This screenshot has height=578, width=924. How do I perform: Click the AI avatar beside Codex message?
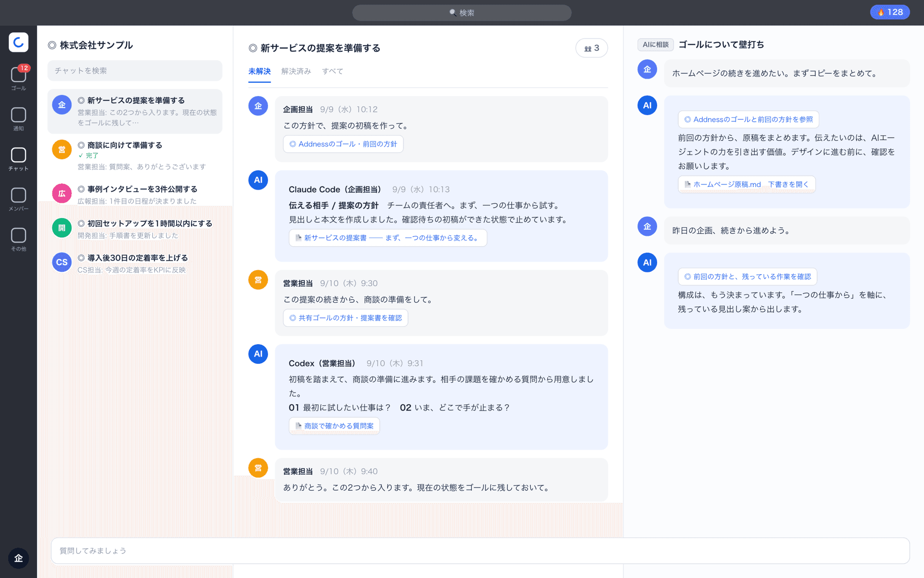click(x=258, y=354)
